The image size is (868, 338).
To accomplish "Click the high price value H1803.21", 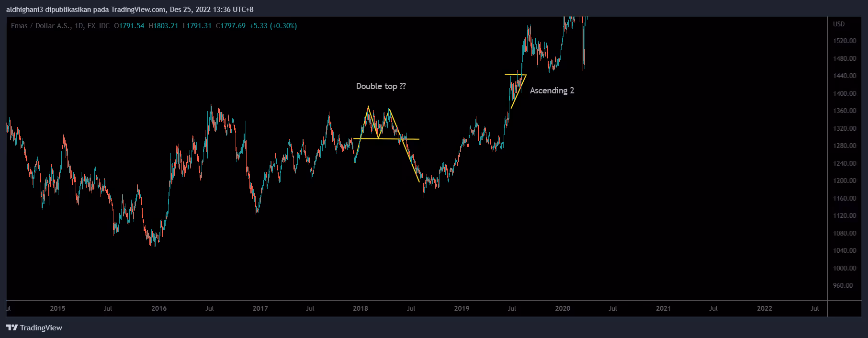I will point(163,26).
